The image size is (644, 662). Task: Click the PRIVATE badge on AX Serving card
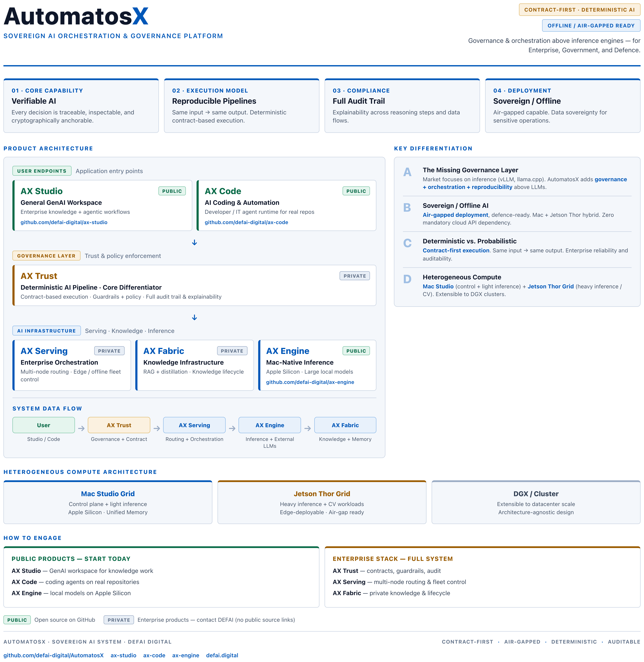click(109, 351)
